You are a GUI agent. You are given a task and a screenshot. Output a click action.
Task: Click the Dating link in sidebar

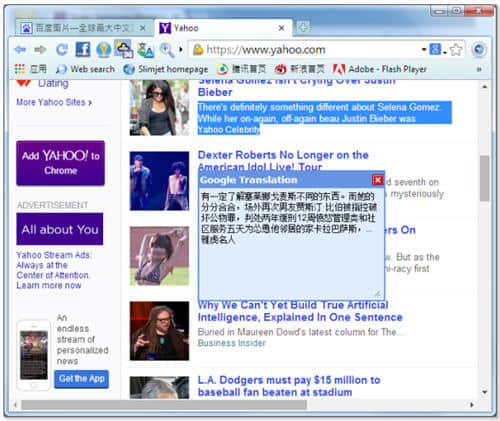coord(53,83)
